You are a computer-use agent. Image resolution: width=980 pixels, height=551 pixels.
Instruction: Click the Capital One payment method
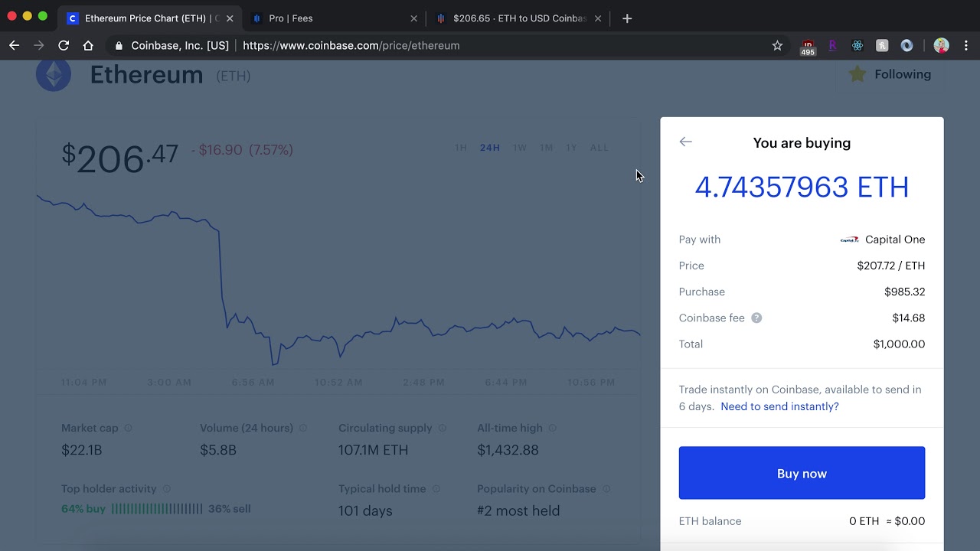883,240
